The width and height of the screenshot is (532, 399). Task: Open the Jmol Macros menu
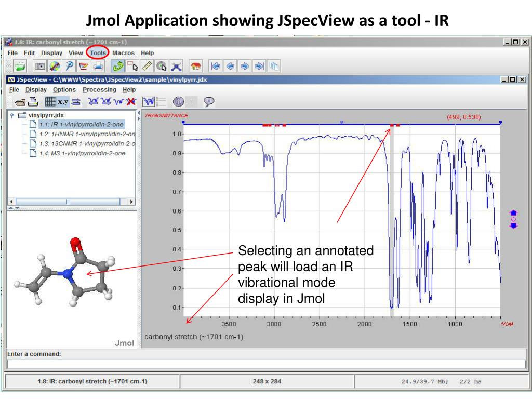(123, 53)
